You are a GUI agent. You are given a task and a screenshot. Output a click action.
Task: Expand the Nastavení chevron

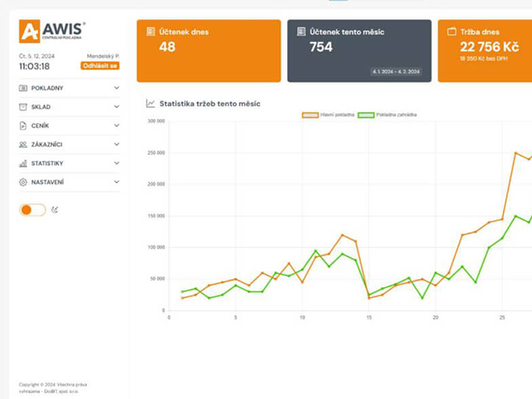pos(116,183)
